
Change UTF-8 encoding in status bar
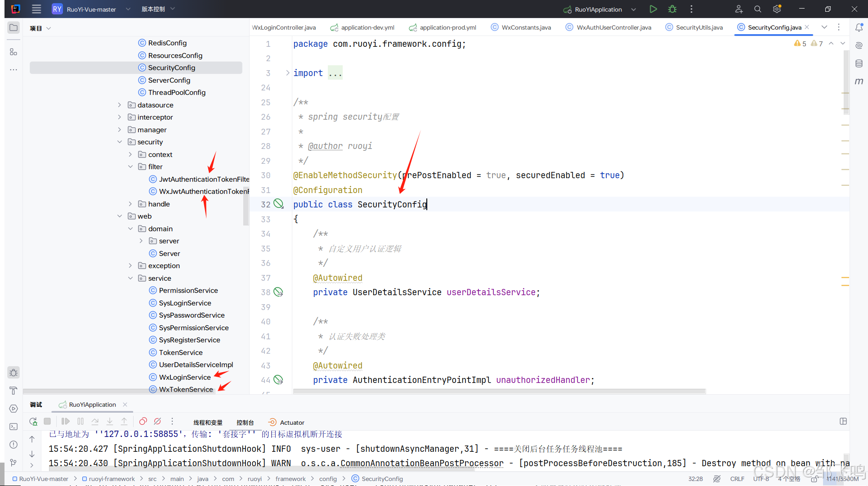[761, 479]
